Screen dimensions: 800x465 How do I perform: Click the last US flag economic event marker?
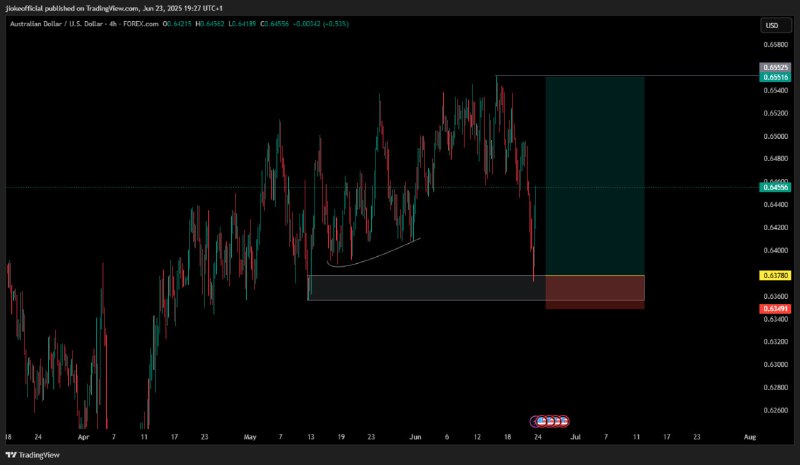point(564,421)
